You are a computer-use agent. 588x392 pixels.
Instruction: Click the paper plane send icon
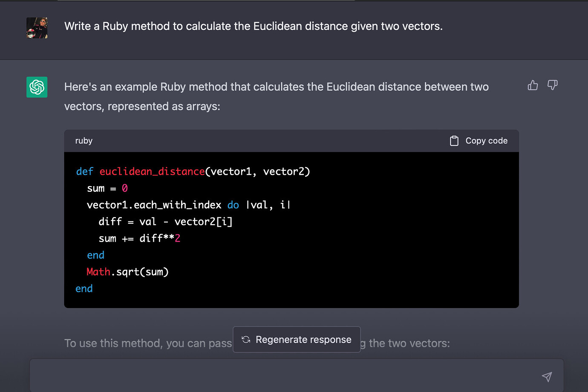(547, 376)
